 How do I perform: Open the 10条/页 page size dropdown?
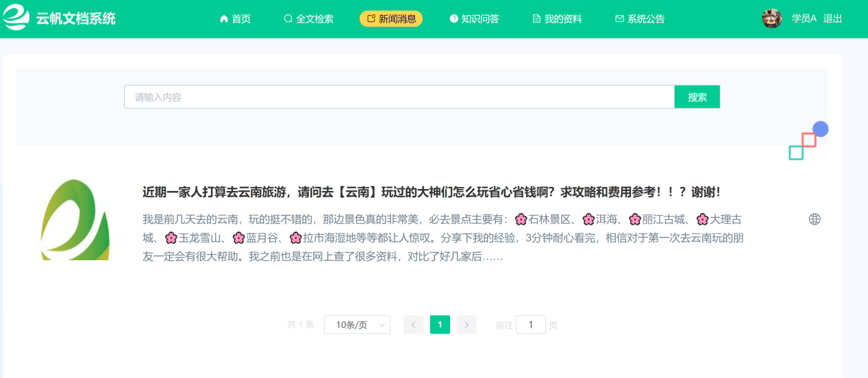click(x=357, y=325)
